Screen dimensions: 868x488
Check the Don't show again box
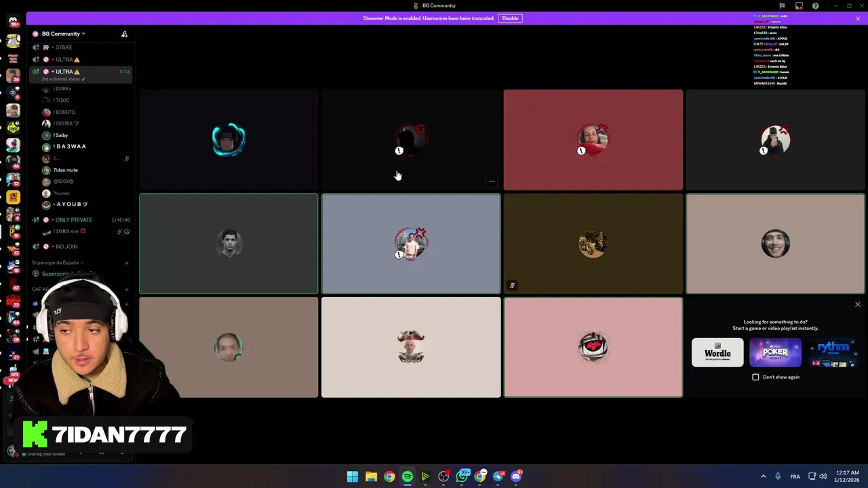tap(755, 377)
